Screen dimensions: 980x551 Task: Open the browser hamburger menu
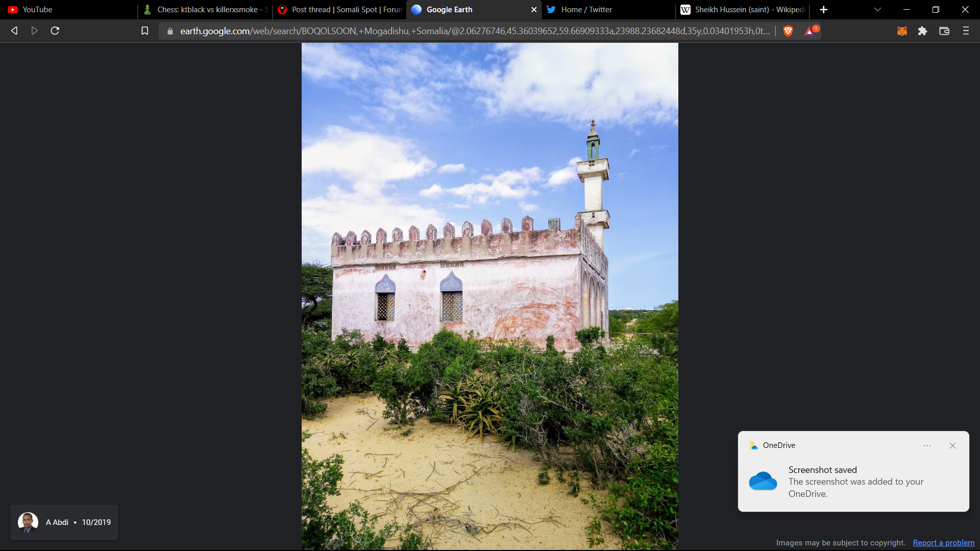(966, 31)
